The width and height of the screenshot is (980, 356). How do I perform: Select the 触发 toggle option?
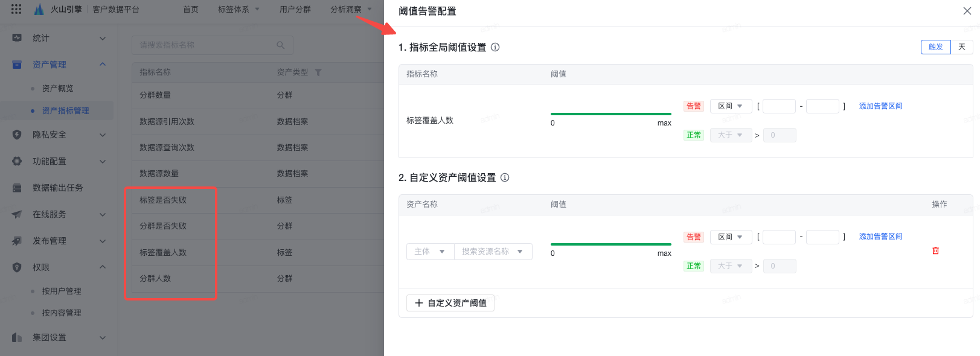tap(935, 47)
